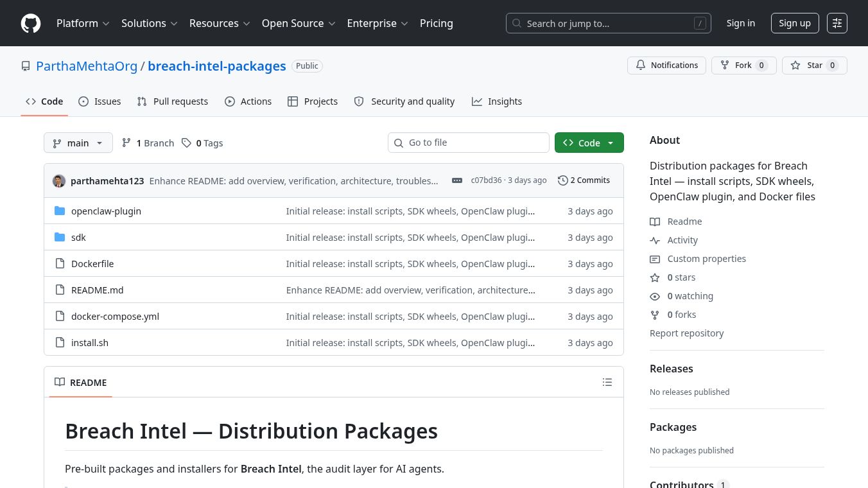Switch to the Pull requests tab
This screenshot has width=868, height=488.
[173, 101]
